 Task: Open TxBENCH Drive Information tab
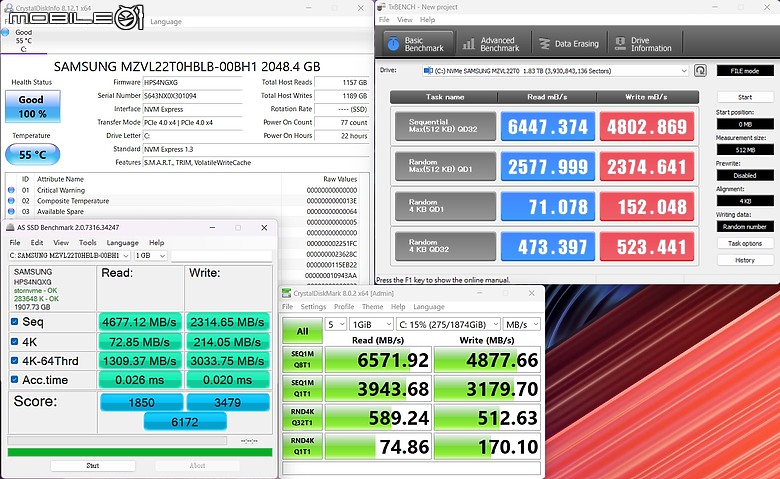645,44
